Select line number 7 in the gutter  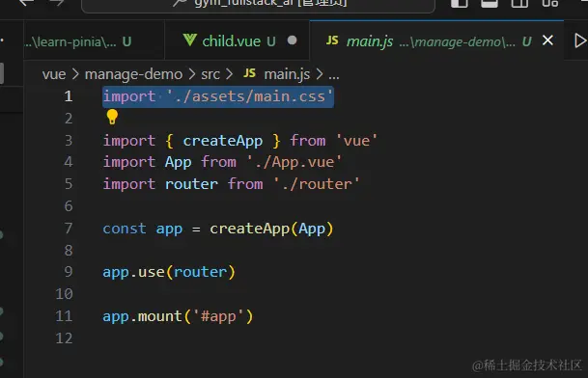pyautogui.click(x=69, y=229)
